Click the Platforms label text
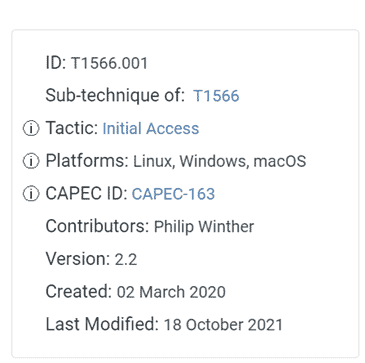 coord(87,161)
